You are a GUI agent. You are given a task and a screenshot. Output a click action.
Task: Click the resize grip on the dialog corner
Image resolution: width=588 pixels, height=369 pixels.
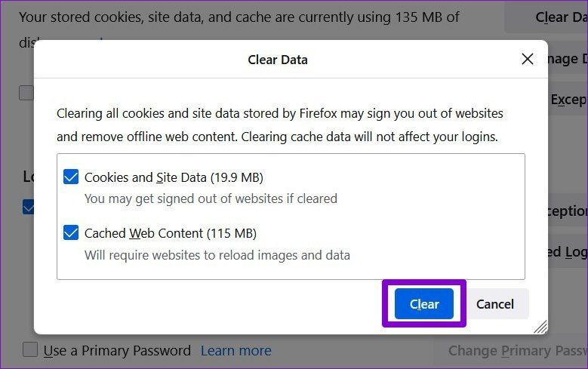[x=540, y=327]
